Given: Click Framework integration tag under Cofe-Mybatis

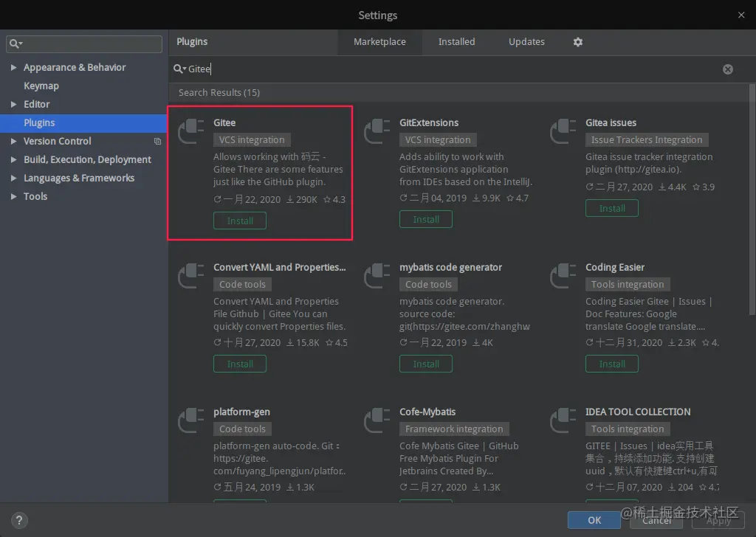Looking at the screenshot, I should 454,429.
